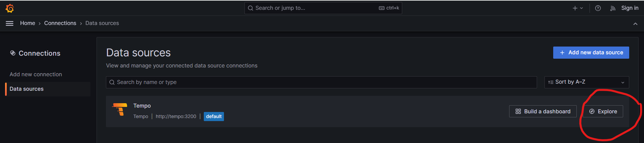Go to Home breadcrumb

click(28, 23)
